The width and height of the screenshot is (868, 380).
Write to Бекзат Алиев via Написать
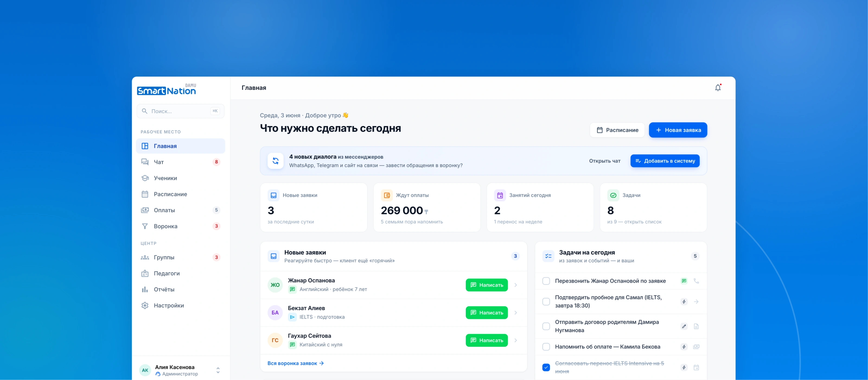(x=487, y=313)
